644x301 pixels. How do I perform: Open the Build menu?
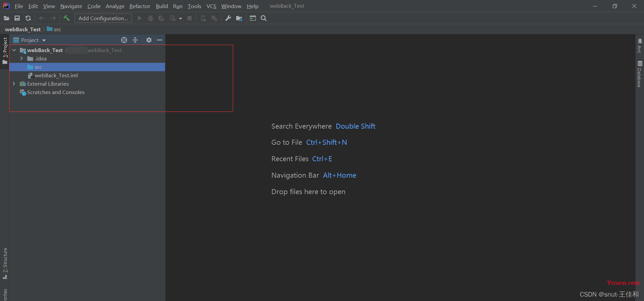[162, 6]
